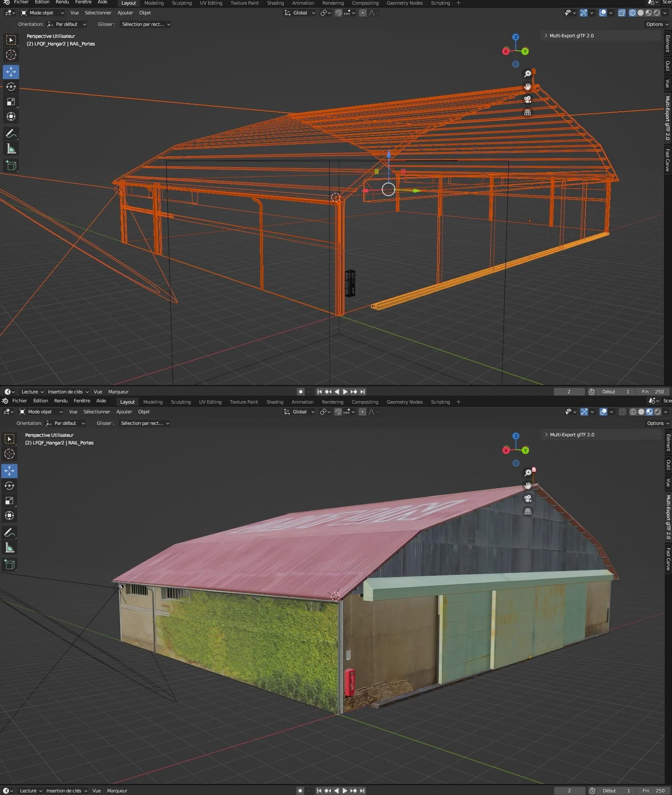Switch perspective/orthographic icon in bottom viewport
The width and height of the screenshot is (672, 795).
point(528,512)
